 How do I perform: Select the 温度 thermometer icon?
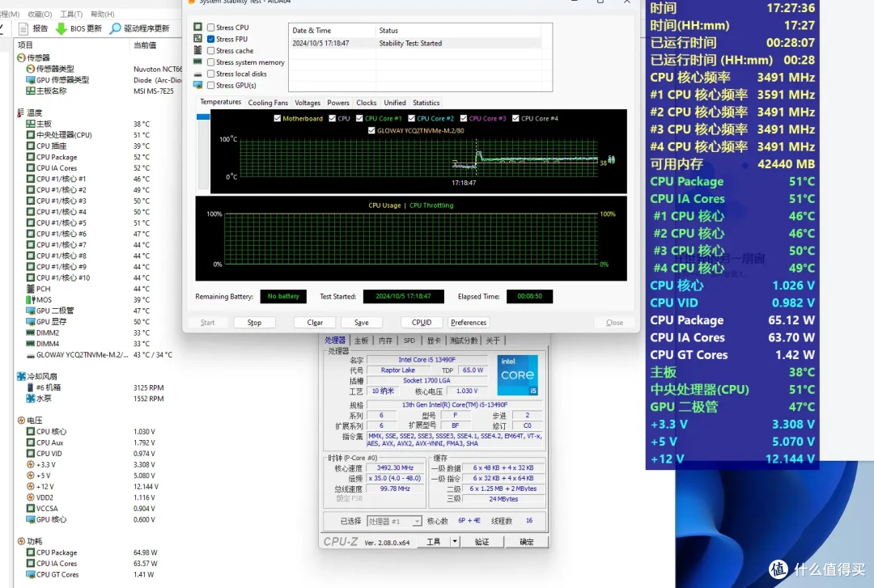[x=20, y=112]
